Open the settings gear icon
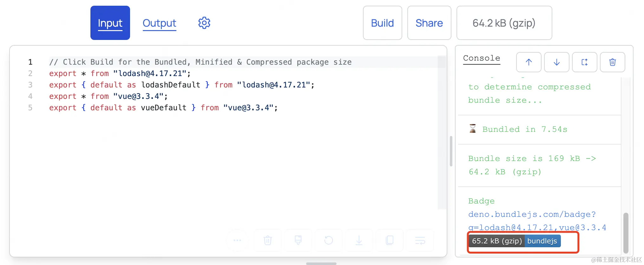 (x=204, y=23)
